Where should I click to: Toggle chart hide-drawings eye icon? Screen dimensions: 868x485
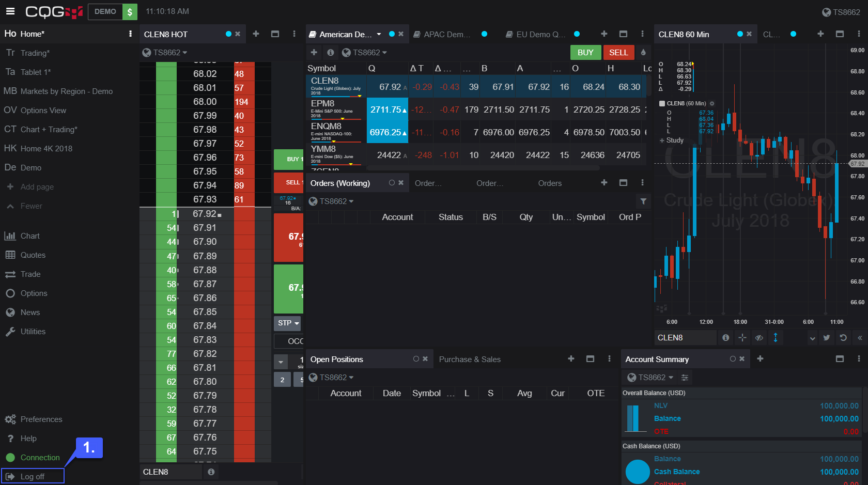point(759,337)
